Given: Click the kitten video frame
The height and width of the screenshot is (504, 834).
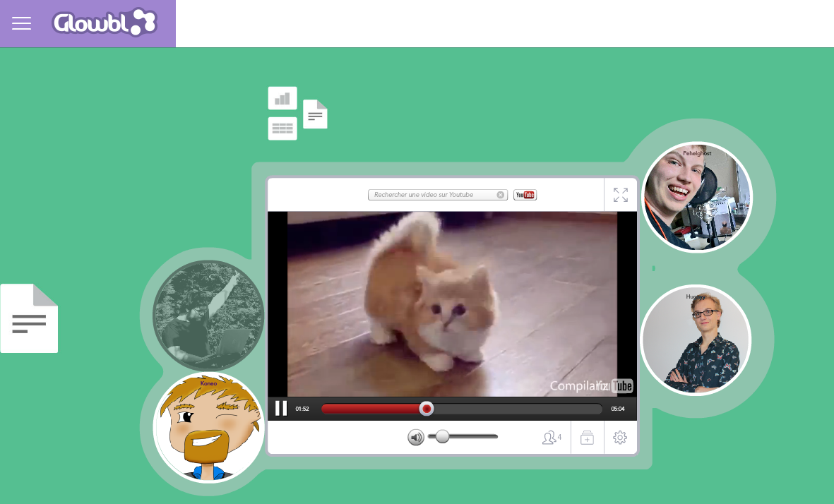Looking at the screenshot, I should 452,304.
